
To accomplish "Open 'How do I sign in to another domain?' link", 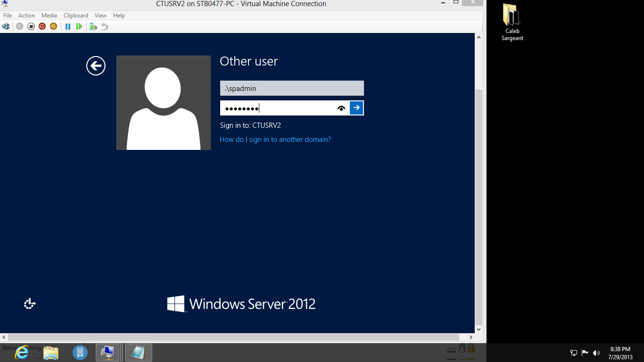I will (x=275, y=140).
